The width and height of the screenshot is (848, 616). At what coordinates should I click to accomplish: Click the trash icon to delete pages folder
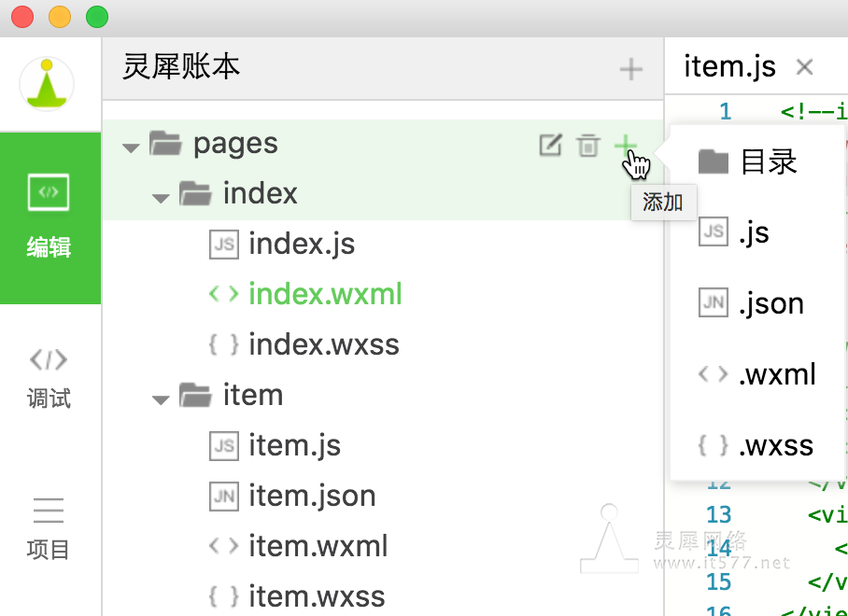point(587,146)
